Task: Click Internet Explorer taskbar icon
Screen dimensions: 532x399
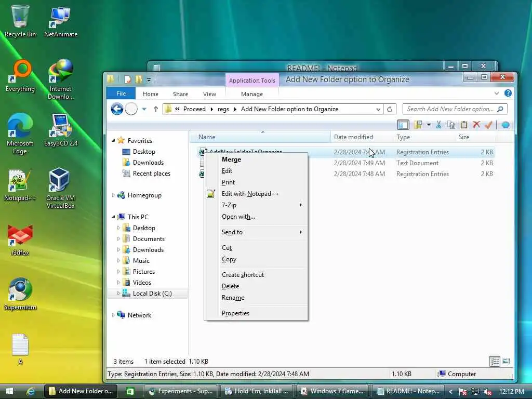Action: pyautogui.click(x=31, y=391)
